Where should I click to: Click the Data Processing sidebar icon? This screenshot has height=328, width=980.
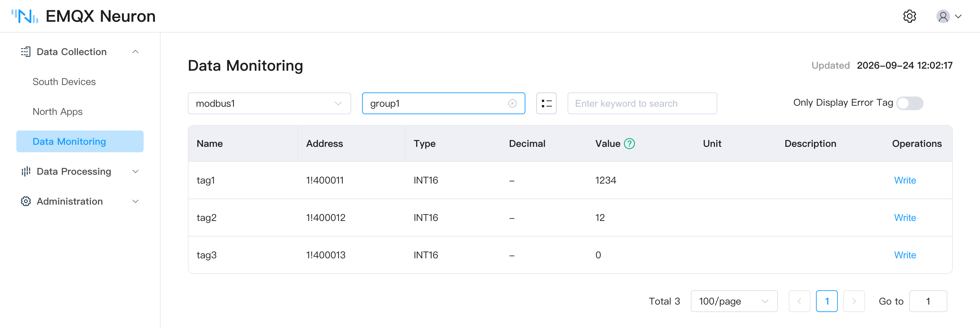pyautogui.click(x=26, y=171)
